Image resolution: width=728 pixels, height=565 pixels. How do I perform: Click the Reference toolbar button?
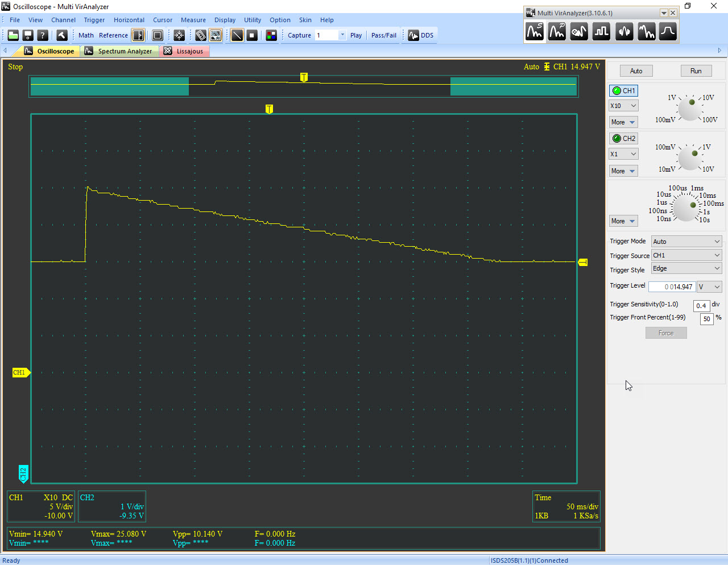tap(114, 35)
